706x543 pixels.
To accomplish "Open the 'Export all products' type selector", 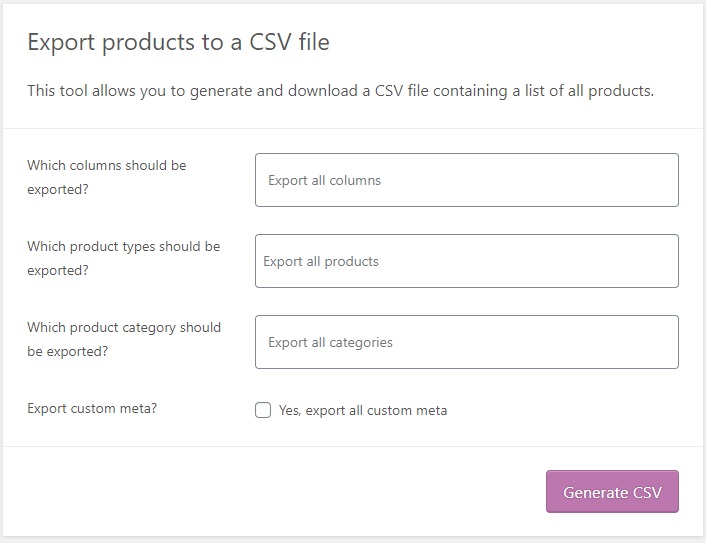I will pyautogui.click(x=466, y=261).
